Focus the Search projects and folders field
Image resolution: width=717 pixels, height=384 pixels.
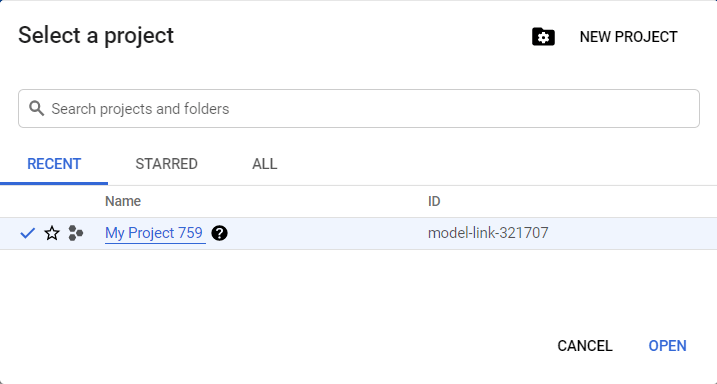click(358, 109)
